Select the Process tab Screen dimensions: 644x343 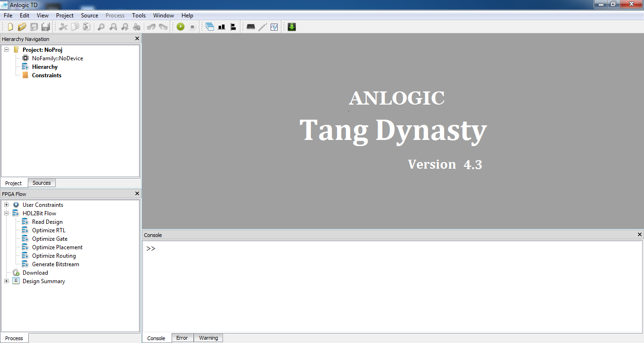coord(14,338)
